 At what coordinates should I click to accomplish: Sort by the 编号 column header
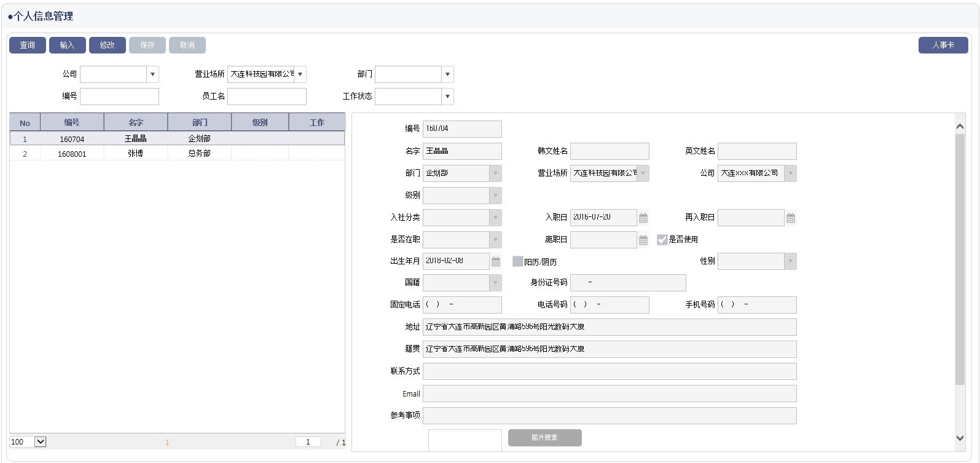[x=72, y=122]
